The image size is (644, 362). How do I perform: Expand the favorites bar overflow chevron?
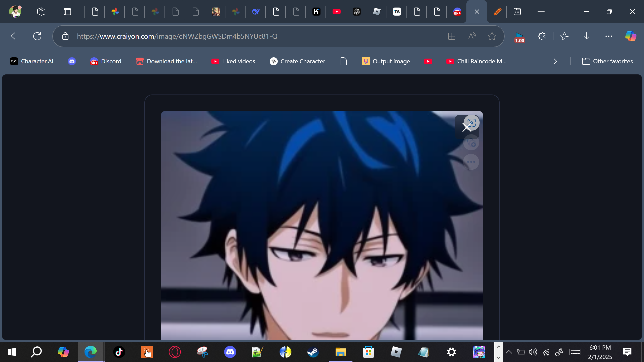(555, 61)
